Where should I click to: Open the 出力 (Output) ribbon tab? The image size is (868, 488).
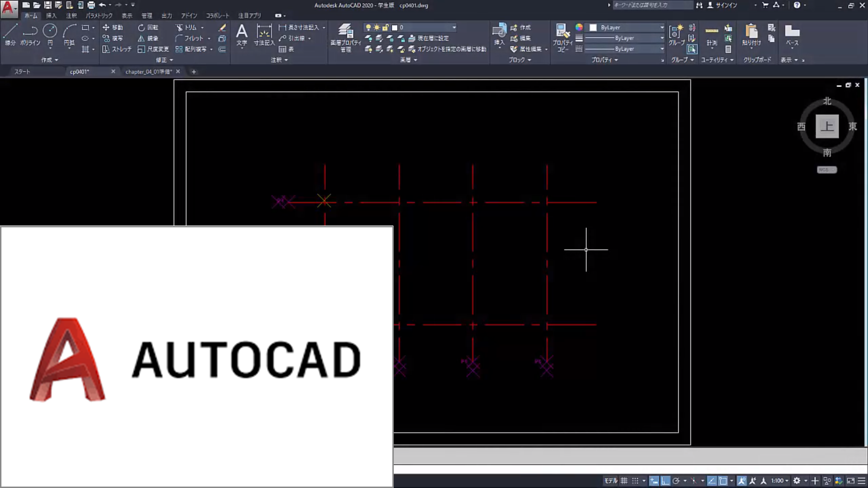click(x=167, y=16)
